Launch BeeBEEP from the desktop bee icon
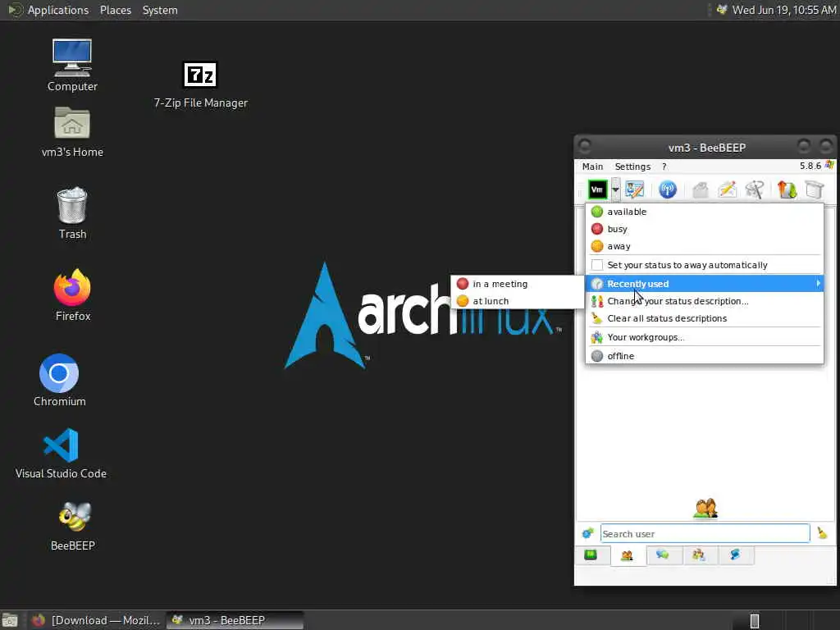Screen dimensions: 840x630 coord(73,526)
